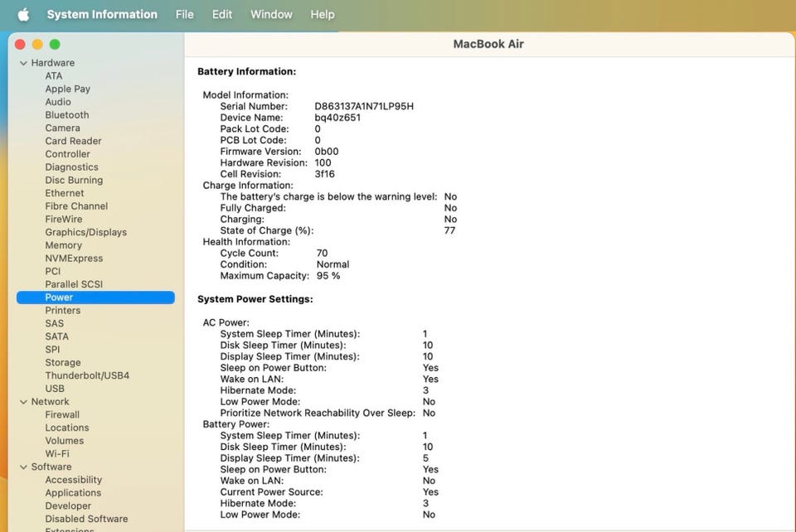Collapse the Network section
The width and height of the screenshot is (796, 532).
[23, 402]
